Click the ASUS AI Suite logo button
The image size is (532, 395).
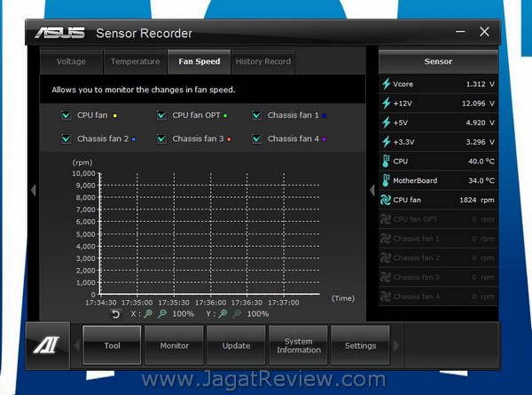(47, 345)
